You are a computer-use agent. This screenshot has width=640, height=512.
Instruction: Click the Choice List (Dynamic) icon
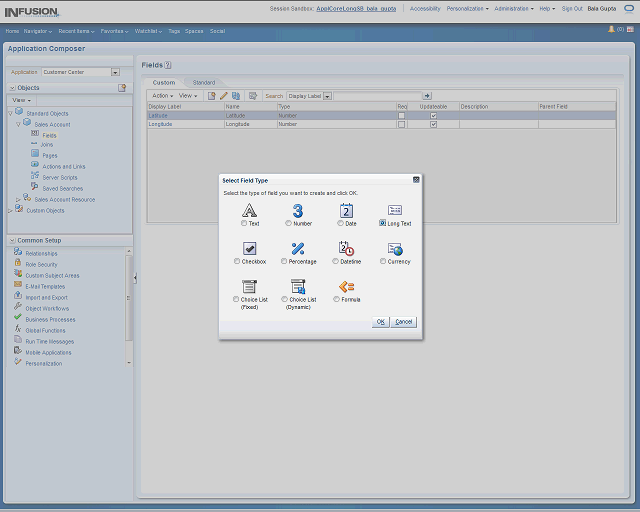[298, 286]
